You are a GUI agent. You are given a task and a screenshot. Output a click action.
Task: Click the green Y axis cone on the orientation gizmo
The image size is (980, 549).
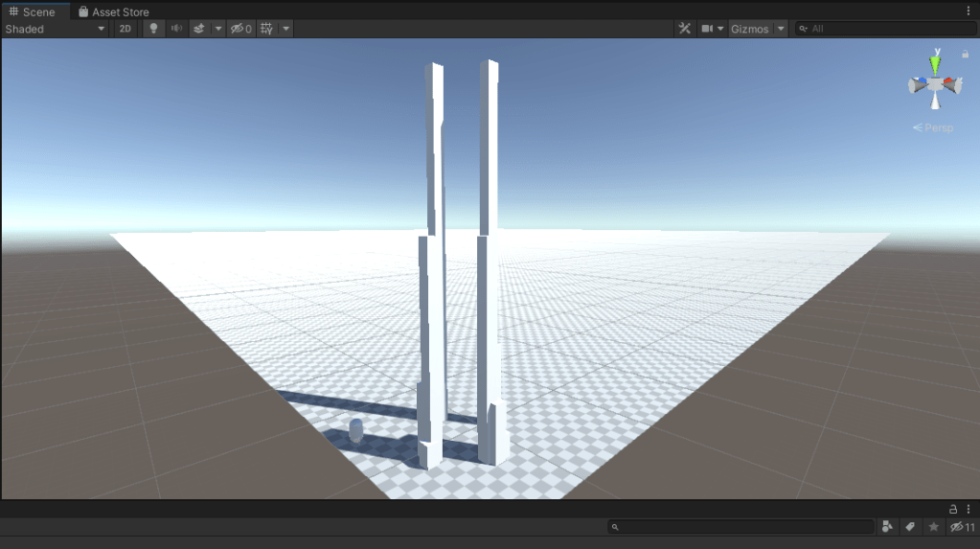[x=935, y=66]
